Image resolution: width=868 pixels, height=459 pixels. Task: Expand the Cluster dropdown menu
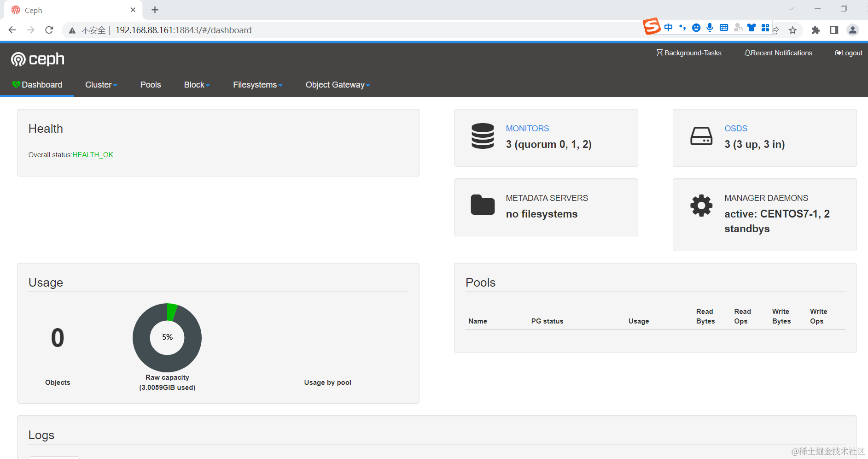pyautogui.click(x=101, y=85)
